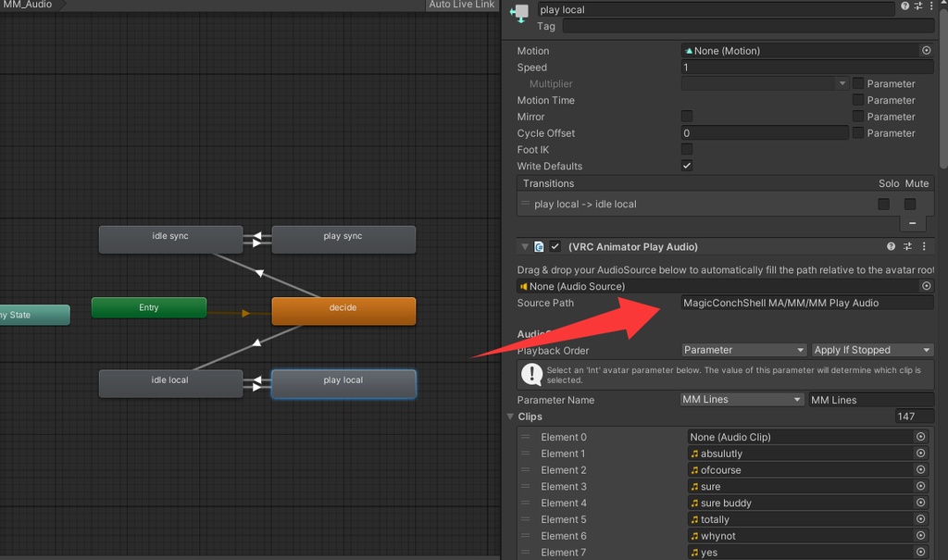The height and width of the screenshot is (560, 948).
Task: Select the idle sync state node
Action: (170, 240)
